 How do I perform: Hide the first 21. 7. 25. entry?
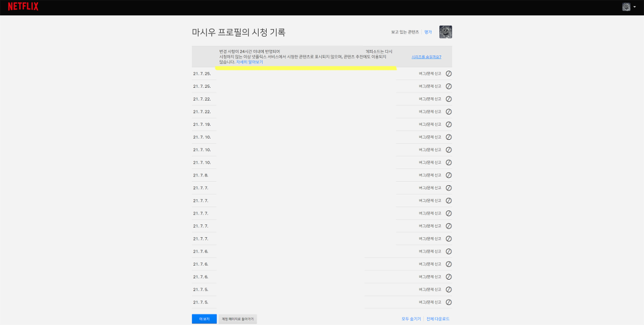coord(449,73)
